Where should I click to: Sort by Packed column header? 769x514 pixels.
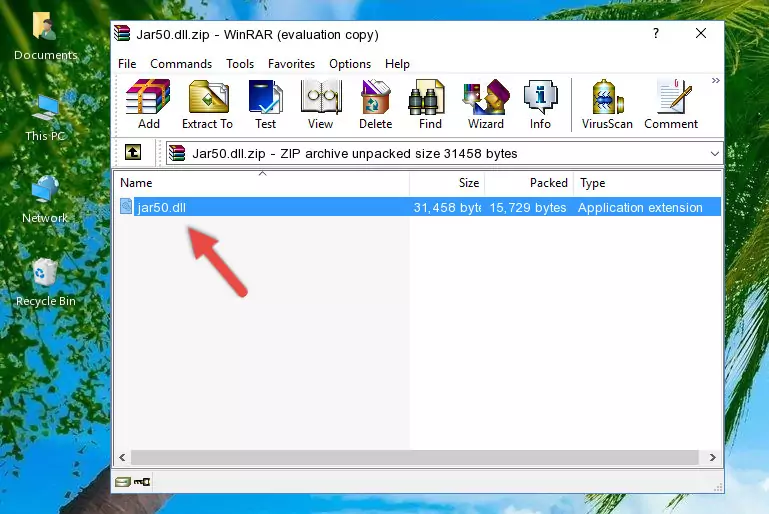click(x=529, y=183)
